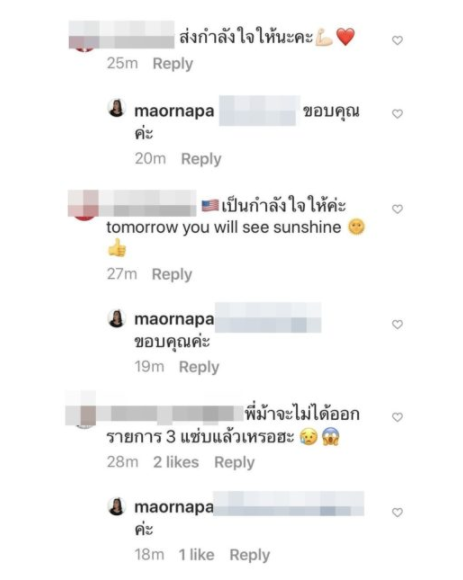Open maornapa avatar on 20m reply

(116, 109)
